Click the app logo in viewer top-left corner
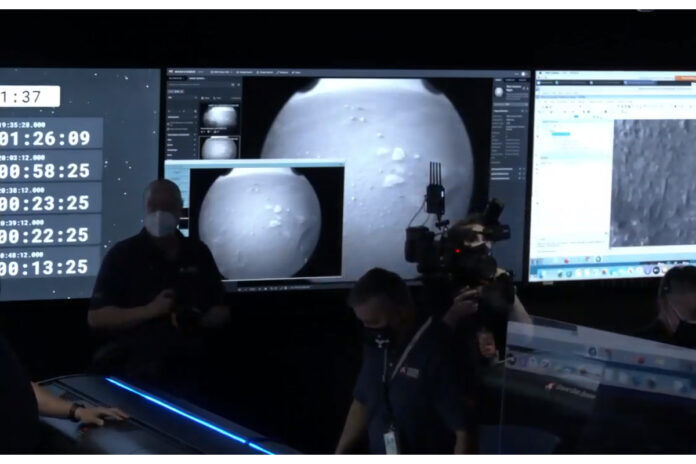This screenshot has height=464, width=696. 172,72
